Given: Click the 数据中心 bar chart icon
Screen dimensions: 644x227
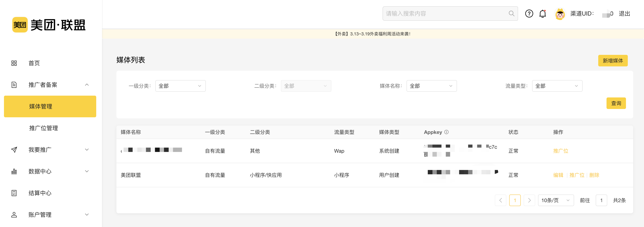Looking at the screenshot, I should pos(14,171).
